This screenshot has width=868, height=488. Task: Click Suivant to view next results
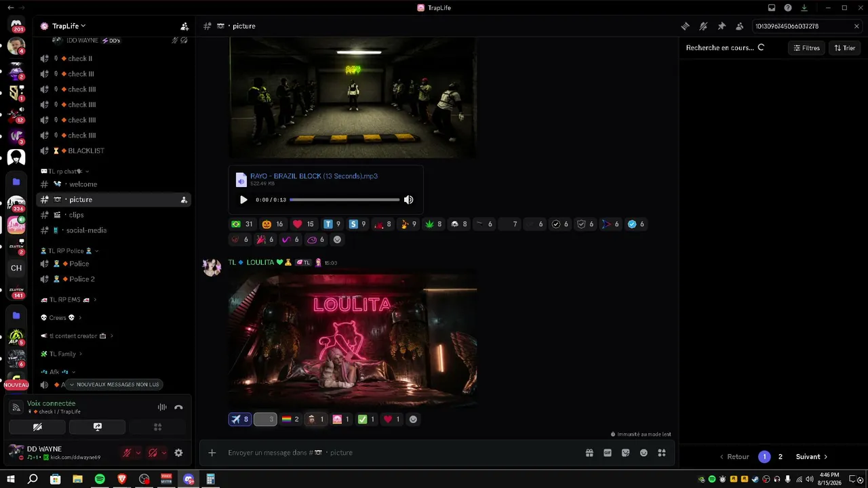(x=812, y=457)
